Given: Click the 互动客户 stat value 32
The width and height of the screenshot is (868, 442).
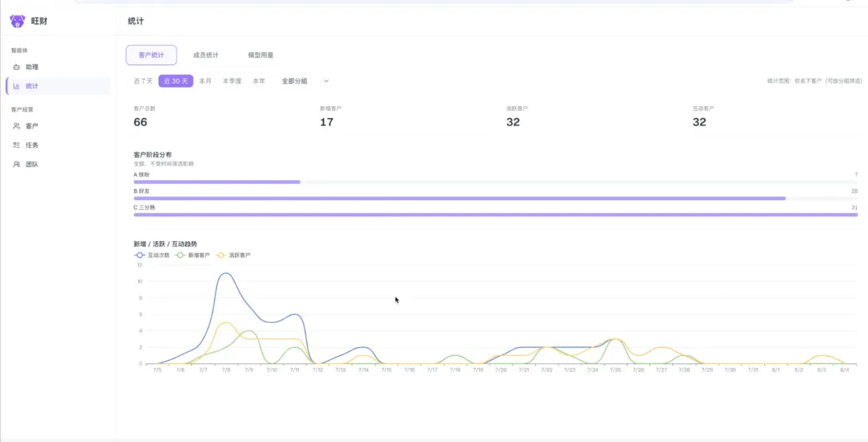Looking at the screenshot, I should [699, 122].
